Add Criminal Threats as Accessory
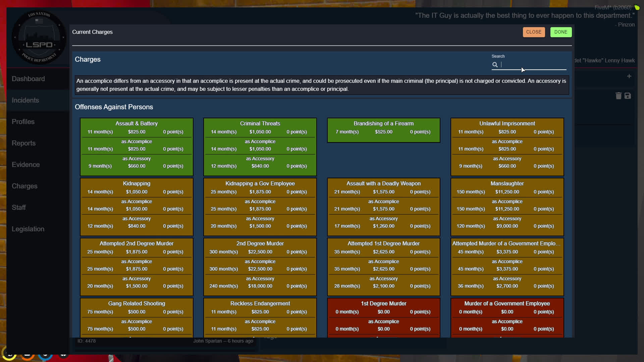 click(x=260, y=163)
